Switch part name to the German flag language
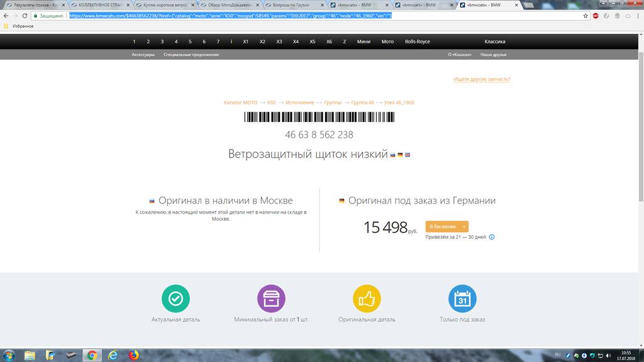This screenshot has width=644, height=362. (x=400, y=155)
